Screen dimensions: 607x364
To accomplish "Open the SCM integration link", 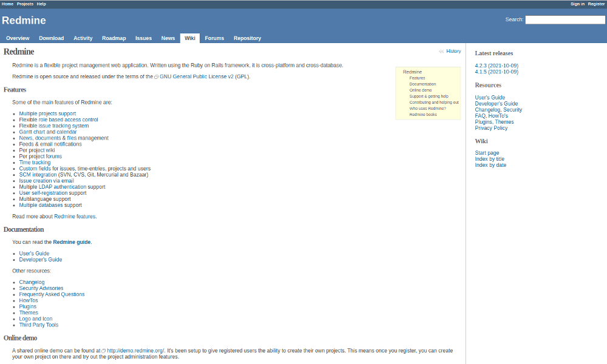I will coord(38,175).
